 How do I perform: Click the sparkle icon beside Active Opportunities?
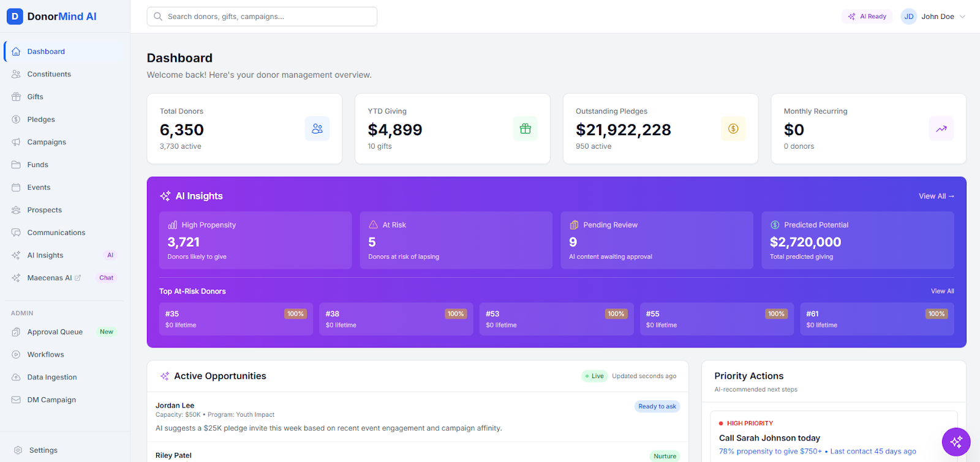tap(165, 376)
